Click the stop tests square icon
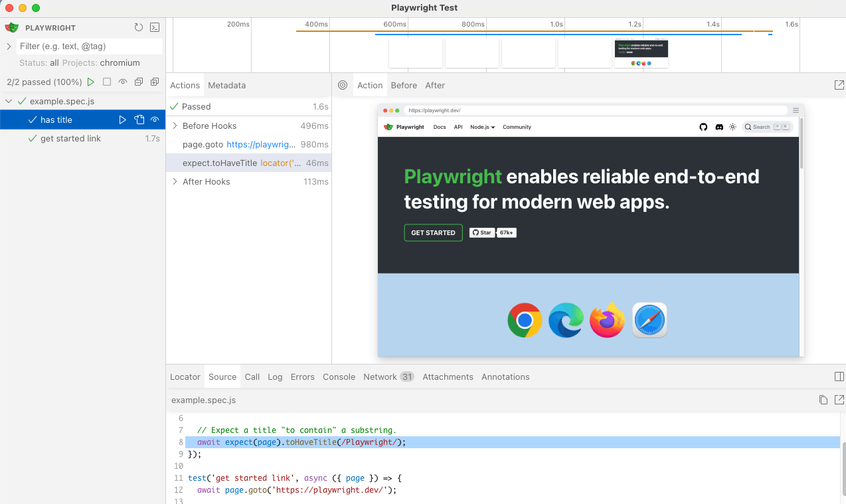The image size is (846, 504). pos(107,82)
